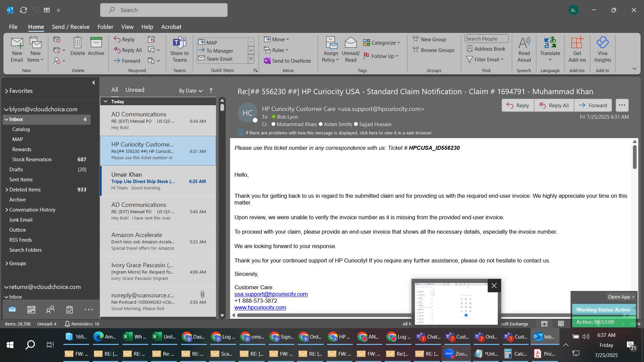
Task: Switch to Calendar view in navigation bar
Action: click(31, 309)
